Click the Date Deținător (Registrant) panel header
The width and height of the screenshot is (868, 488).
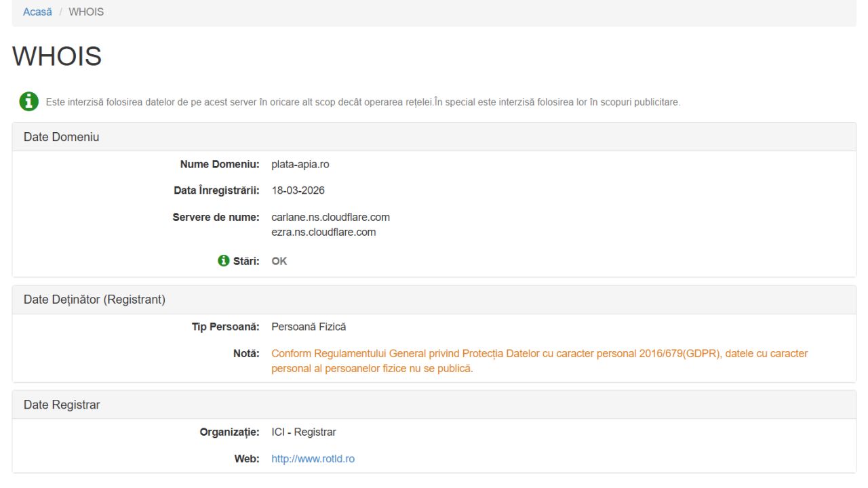94,300
